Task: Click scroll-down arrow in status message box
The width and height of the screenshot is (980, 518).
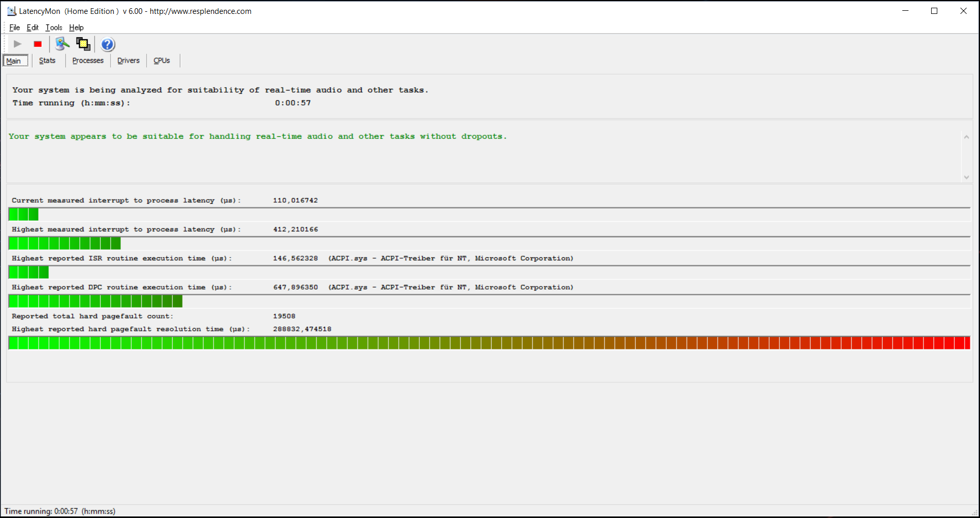Action: [x=966, y=177]
